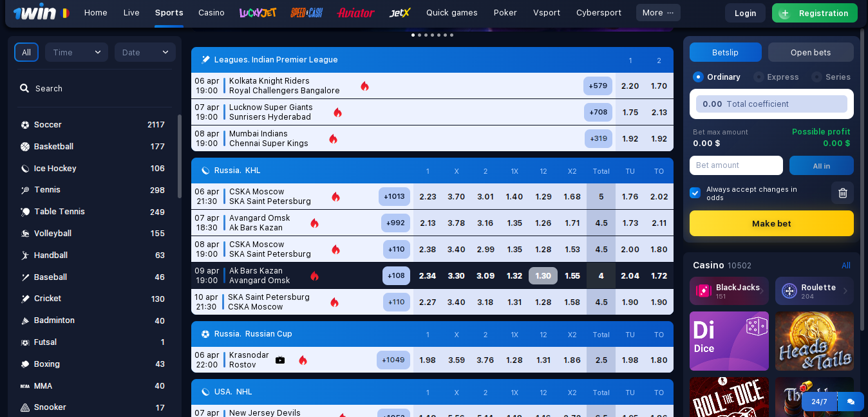Expand +579 markets for Kolkata Knight Riders
The height and width of the screenshot is (417, 868).
pos(598,86)
